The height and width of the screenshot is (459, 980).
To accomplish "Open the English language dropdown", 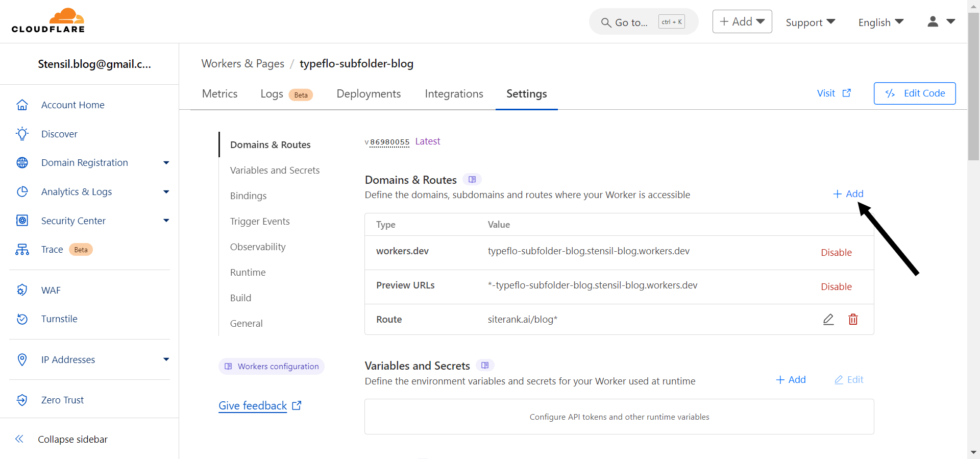I will coord(880,22).
